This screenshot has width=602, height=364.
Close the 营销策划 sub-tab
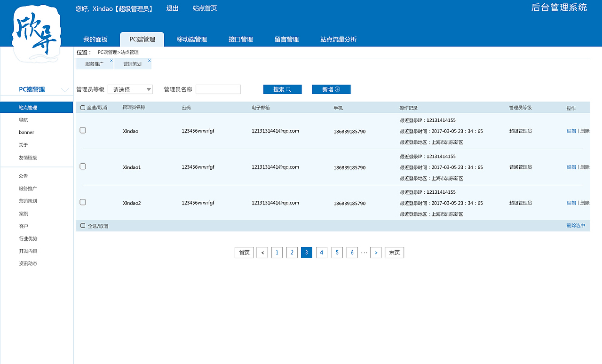[x=149, y=61]
